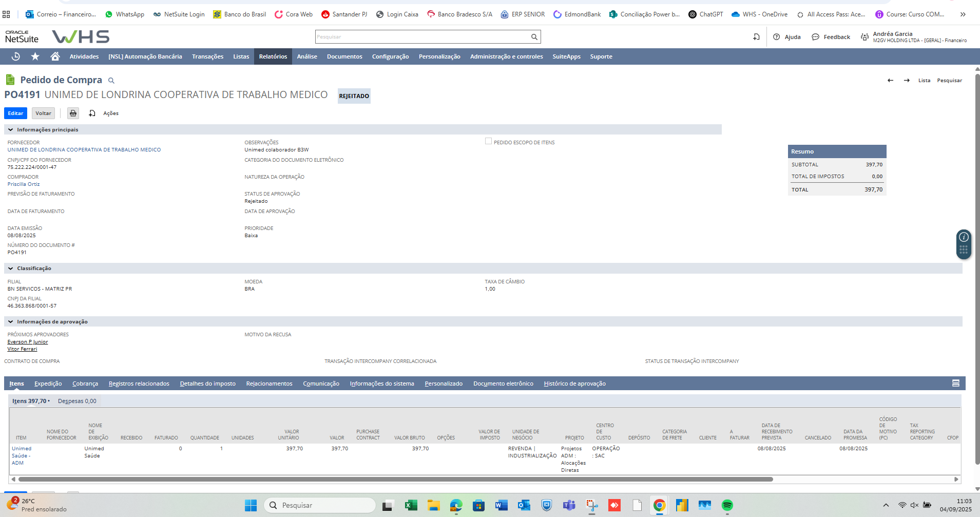
Task: Toggle Pedido Escopo de Itens checkbox
Action: pos(488,141)
